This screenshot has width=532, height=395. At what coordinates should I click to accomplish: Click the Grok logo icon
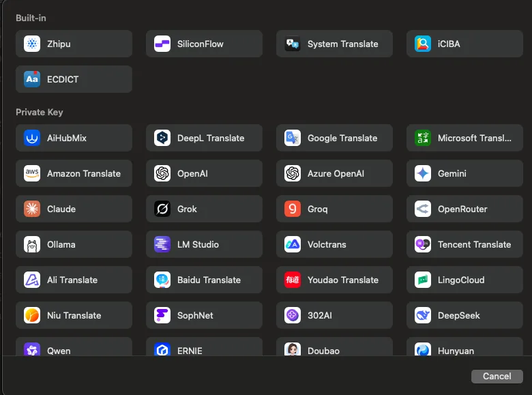click(x=162, y=209)
